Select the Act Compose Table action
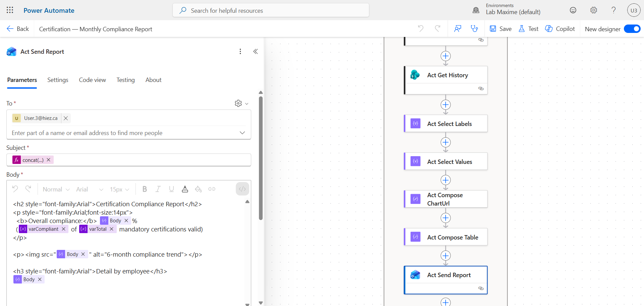644x306 pixels. [x=446, y=237]
